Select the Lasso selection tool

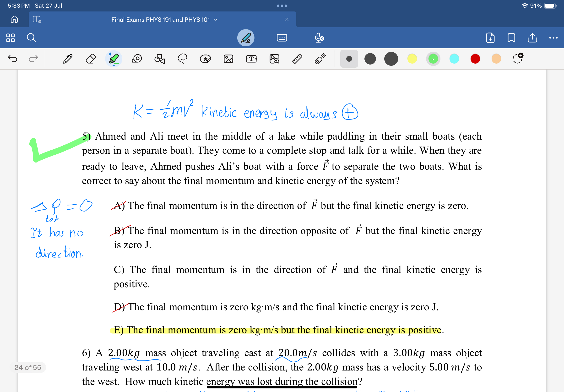coord(182,59)
